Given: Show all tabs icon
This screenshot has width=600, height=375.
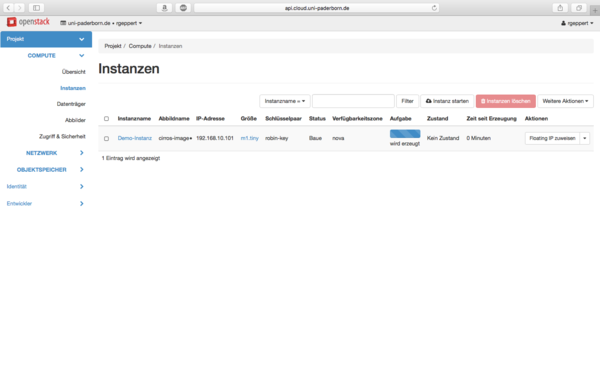Looking at the screenshot, I should click(x=579, y=8).
